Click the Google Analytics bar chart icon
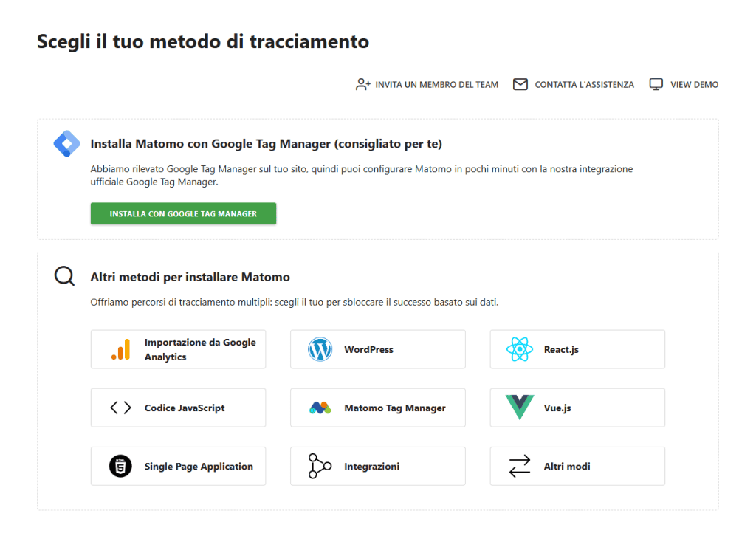This screenshot has width=756, height=536. click(x=121, y=349)
